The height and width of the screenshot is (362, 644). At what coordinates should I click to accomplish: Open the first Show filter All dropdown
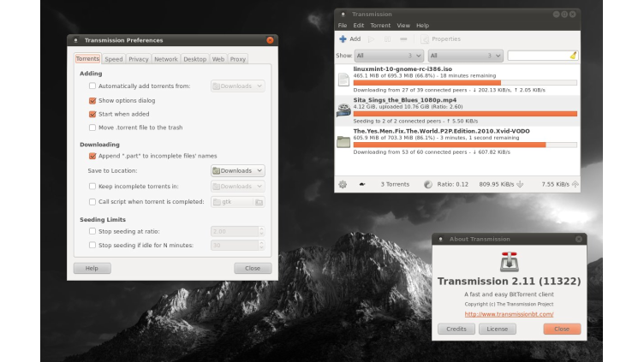(x=389, y=56)
